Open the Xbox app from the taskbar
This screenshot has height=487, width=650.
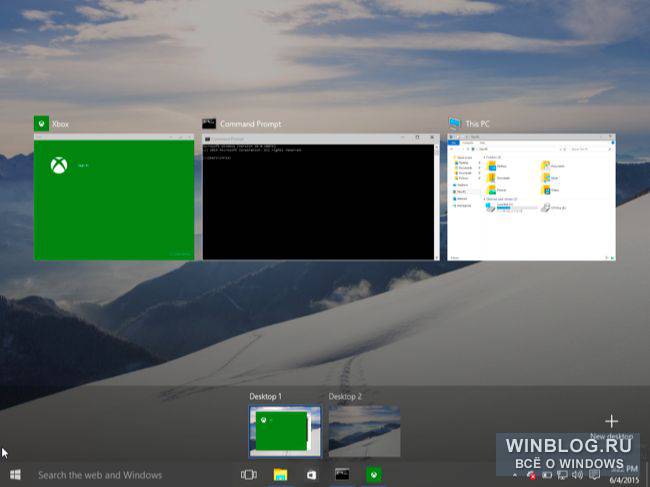pyautogui.click(x=374, y=475)
